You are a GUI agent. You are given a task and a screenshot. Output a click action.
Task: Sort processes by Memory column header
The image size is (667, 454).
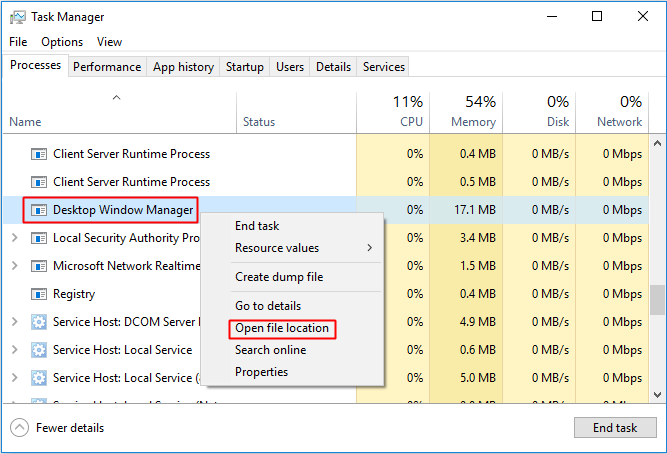point(473,122)
